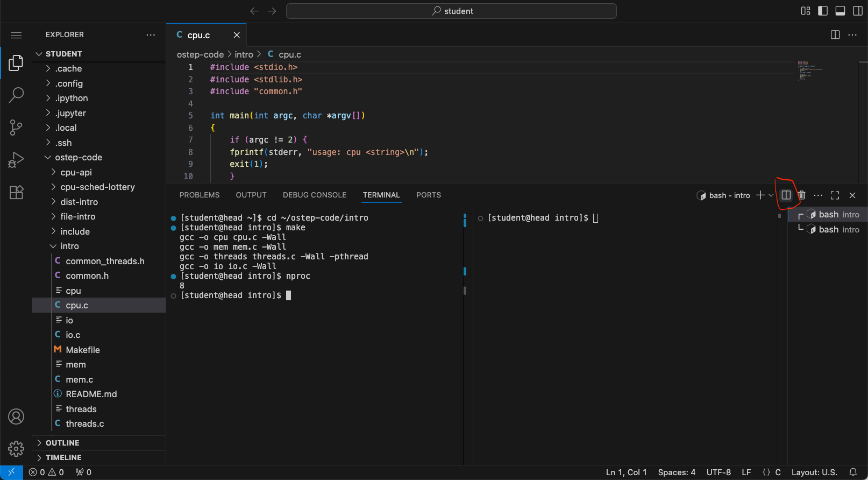Switch to the DEBUG CONSOLE tab
This screenshot has width=868, height=480.
315,195
